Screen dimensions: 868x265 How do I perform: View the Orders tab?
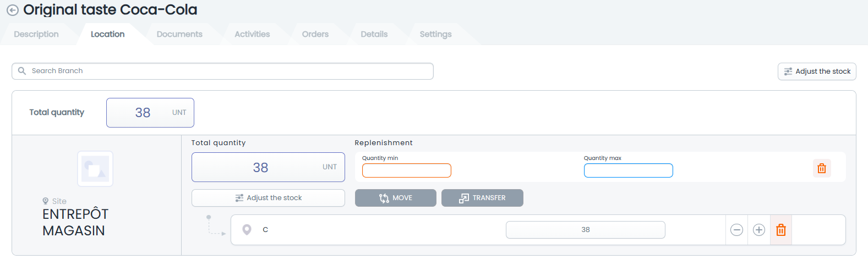coord(315,34)
